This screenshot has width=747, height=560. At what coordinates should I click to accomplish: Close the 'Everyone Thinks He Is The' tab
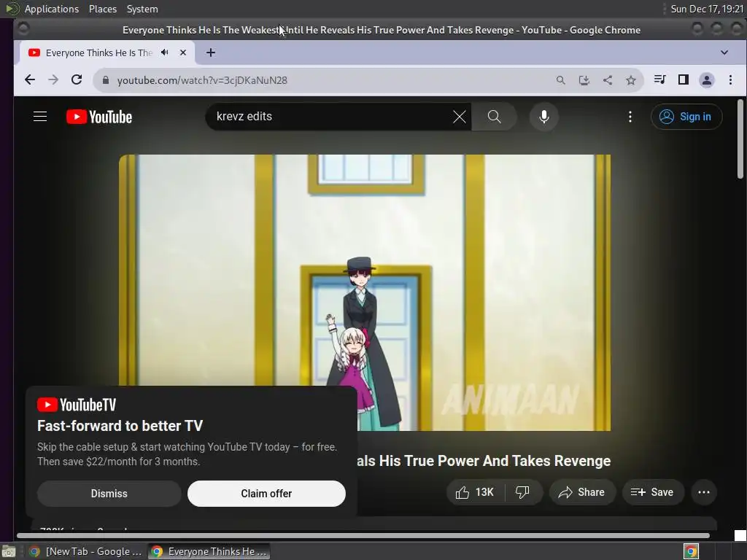(183, 52)
